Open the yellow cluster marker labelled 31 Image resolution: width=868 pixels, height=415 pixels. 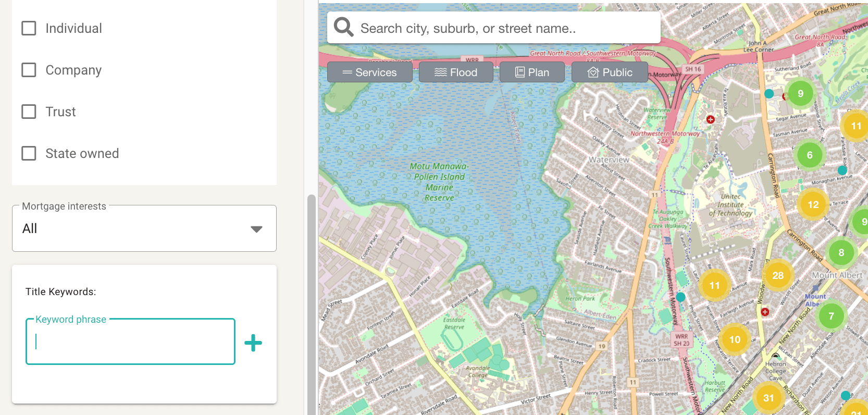(768, 398)
